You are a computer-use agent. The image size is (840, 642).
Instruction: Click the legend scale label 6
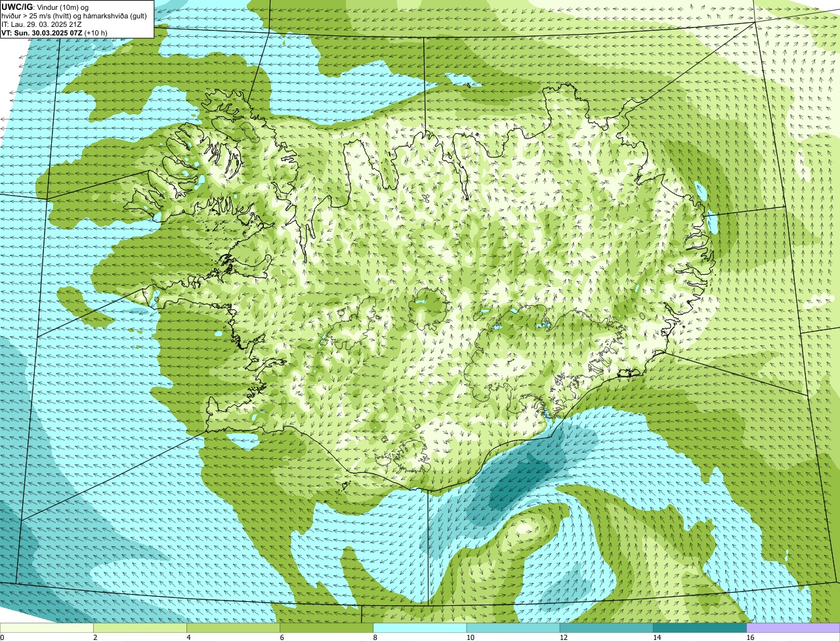click(282, 637)
